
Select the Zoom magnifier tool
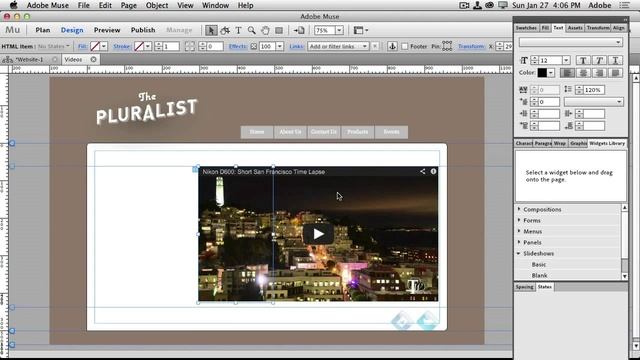(x=252, y=30)
